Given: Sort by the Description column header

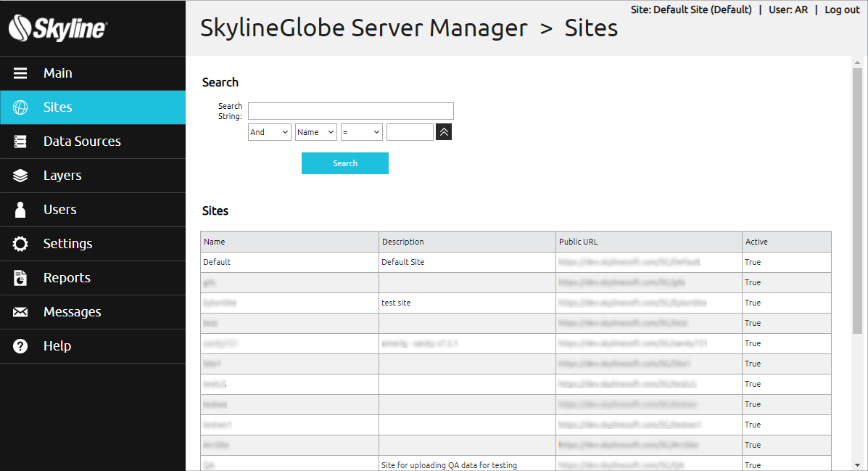Looking at the screenshot, I should coord(467,242).
